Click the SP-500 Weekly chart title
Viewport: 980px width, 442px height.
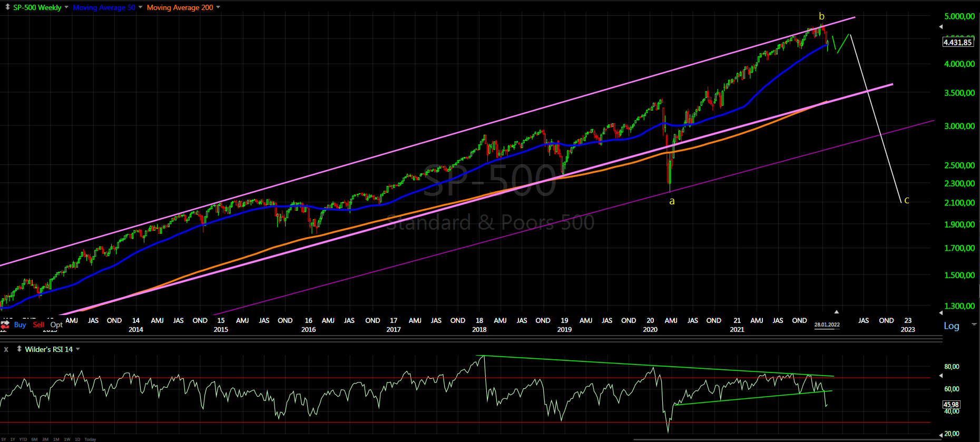coord(37,7)
